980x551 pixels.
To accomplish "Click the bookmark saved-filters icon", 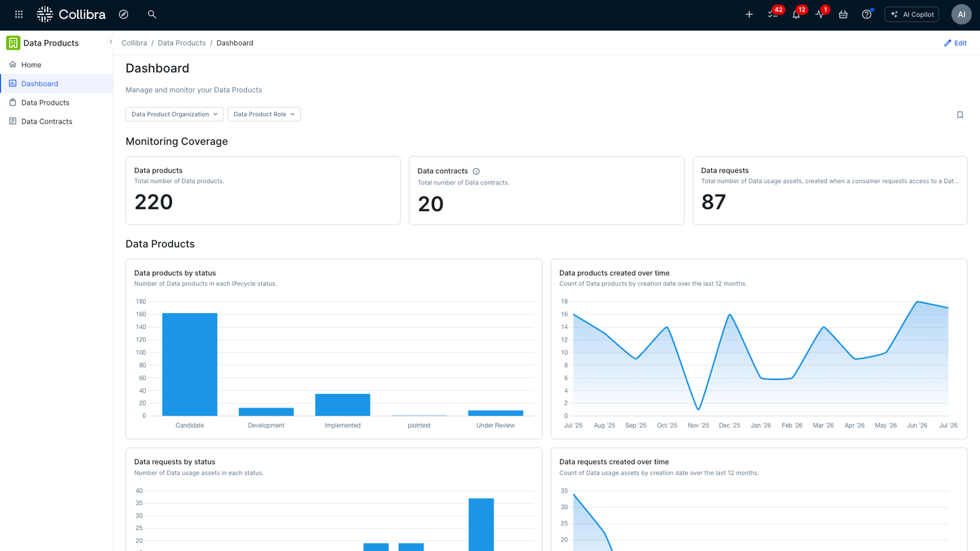I will [x=960, y=115].
